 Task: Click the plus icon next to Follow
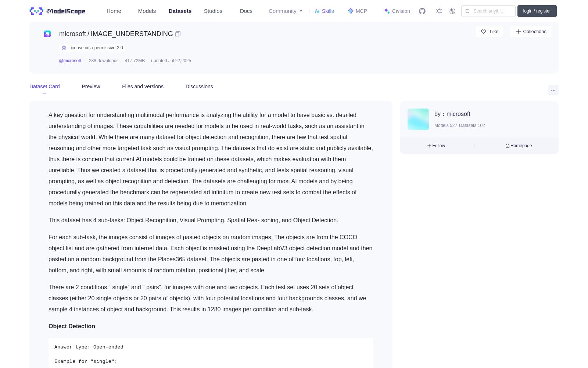(x=429, y=146)
